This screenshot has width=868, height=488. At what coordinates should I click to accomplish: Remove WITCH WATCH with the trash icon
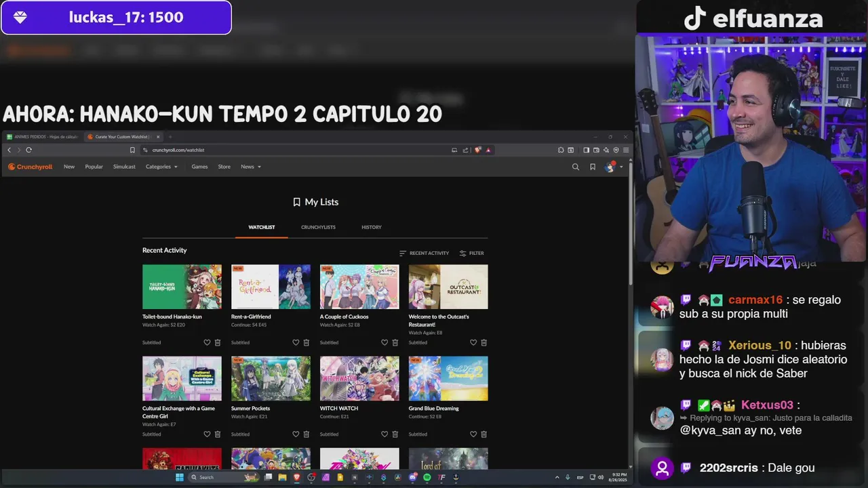click(x=395, y=434)
